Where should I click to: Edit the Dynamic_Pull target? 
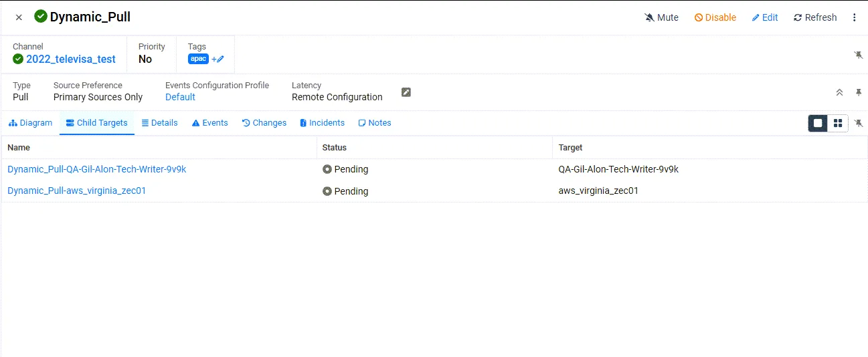coord(765,17)
